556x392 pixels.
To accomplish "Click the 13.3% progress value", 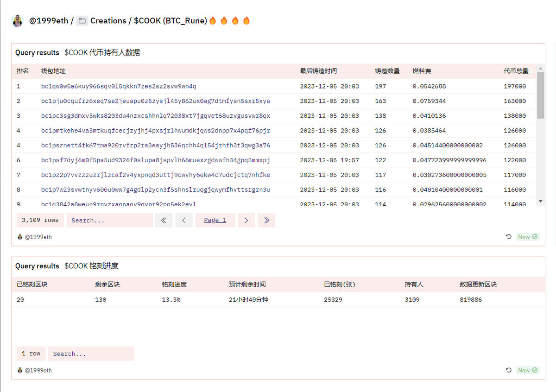I will pos(171,300).
